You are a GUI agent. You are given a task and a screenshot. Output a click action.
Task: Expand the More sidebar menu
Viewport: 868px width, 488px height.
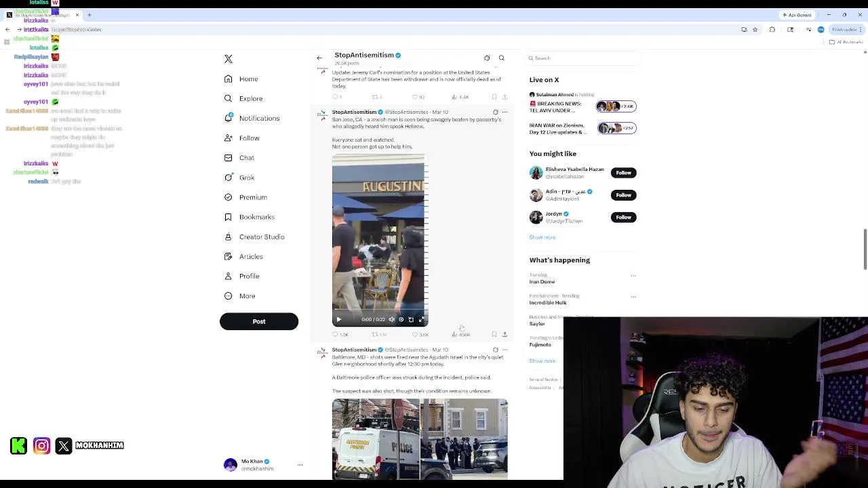click(x=239, y=296)
